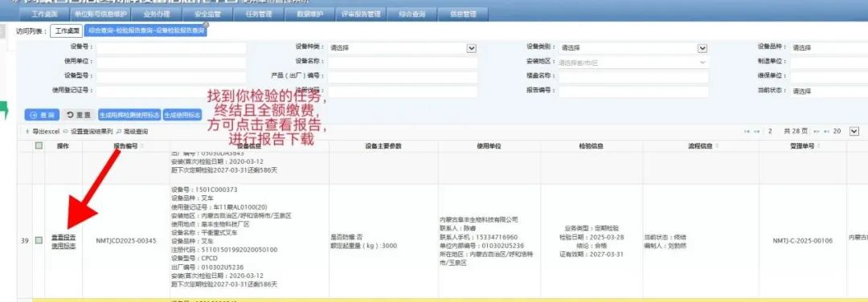868x302 pixels.
Task: Go to last page of results
Action: click(x=825, y=132)
